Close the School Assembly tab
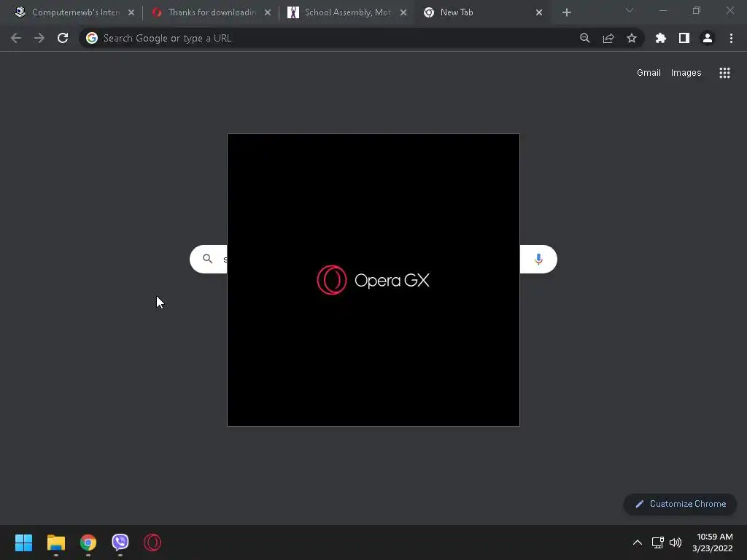The image size is (747, 560). point(403,12)
